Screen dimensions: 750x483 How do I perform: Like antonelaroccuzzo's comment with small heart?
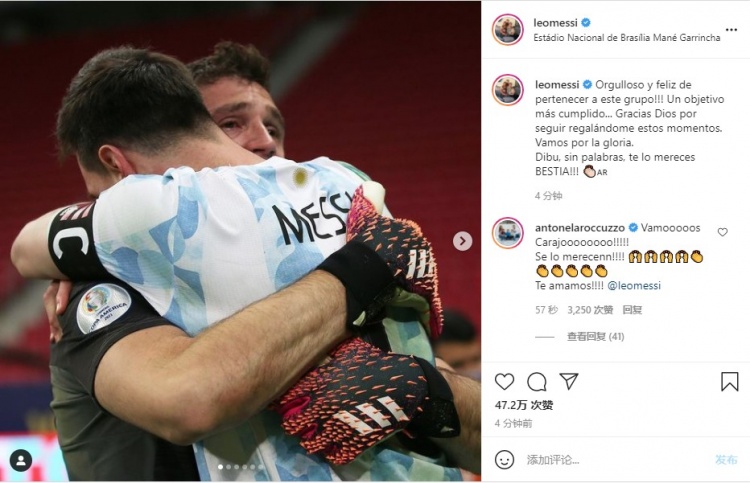722,232
